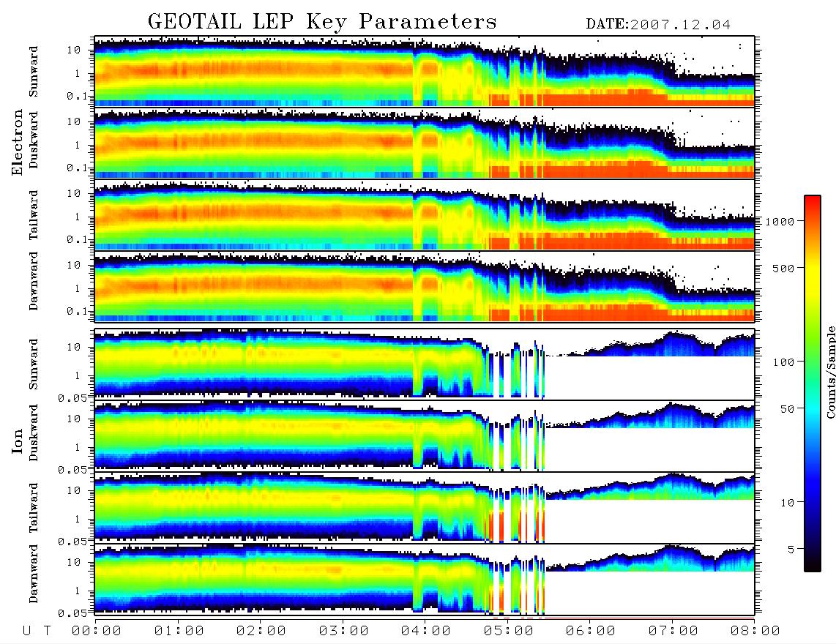This screenshot has height=644, width=836.
Task: Click inside the Electron Tailward spectrogram panel
Action: 425,215
